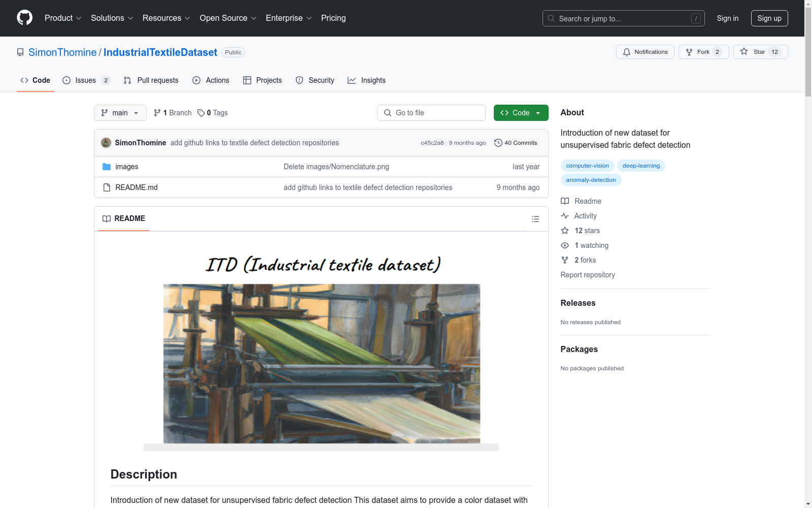Screen dimensions: 812x508
Task: Click the anomaly-detection topic tag
Action: 591,180
